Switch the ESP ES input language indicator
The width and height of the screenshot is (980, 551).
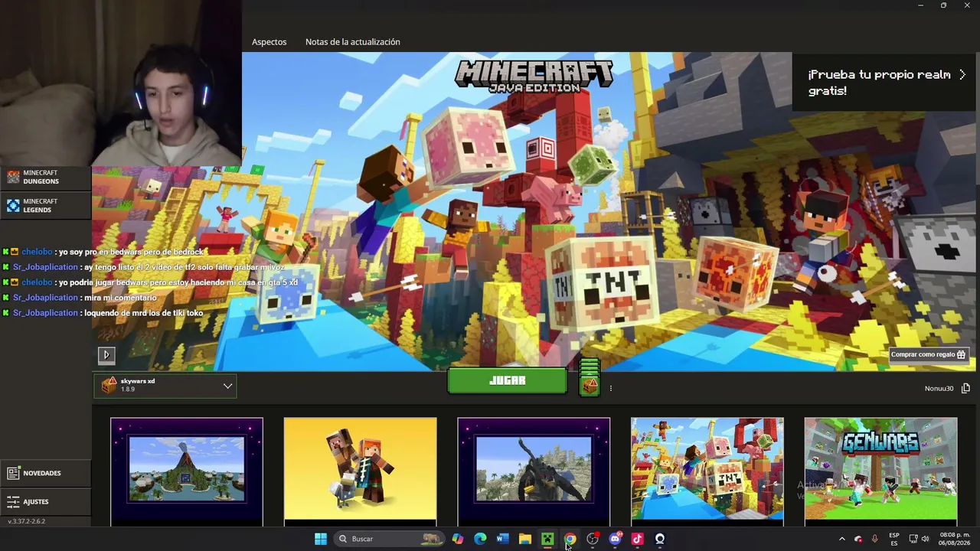tap(894, 539)
